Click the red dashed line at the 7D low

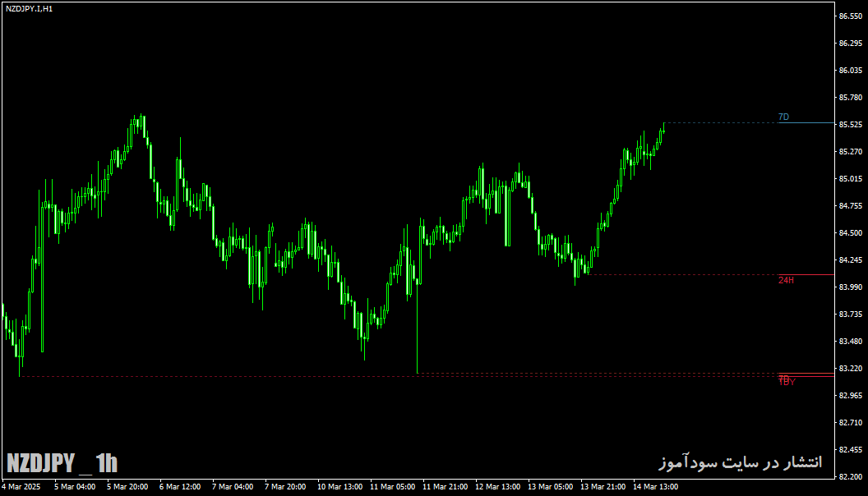click(598, 374)
